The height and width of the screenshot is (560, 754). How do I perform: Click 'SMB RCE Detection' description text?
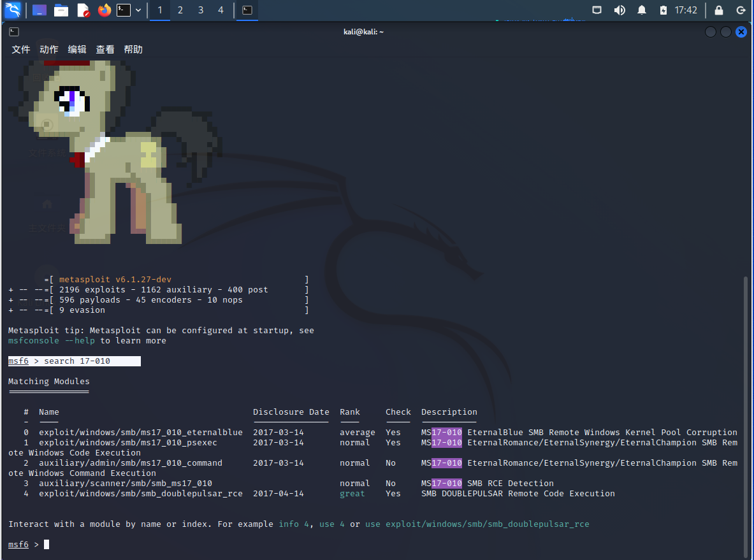click(510, 483)
